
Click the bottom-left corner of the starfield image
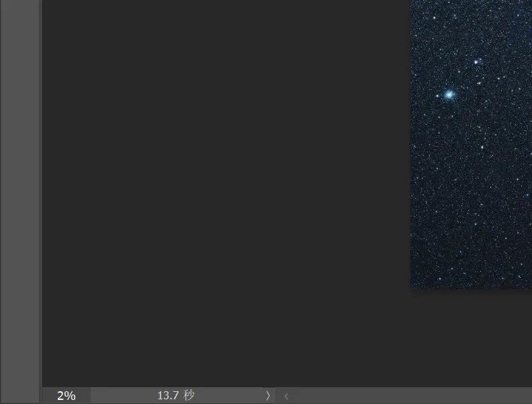(x=412, y=287)
